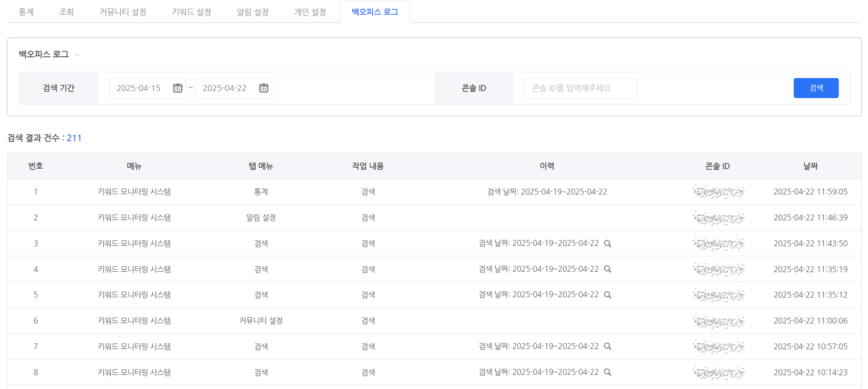868x389 pixels.
Task: Click the magnifier icon in row 5
Action: [608, 295]
